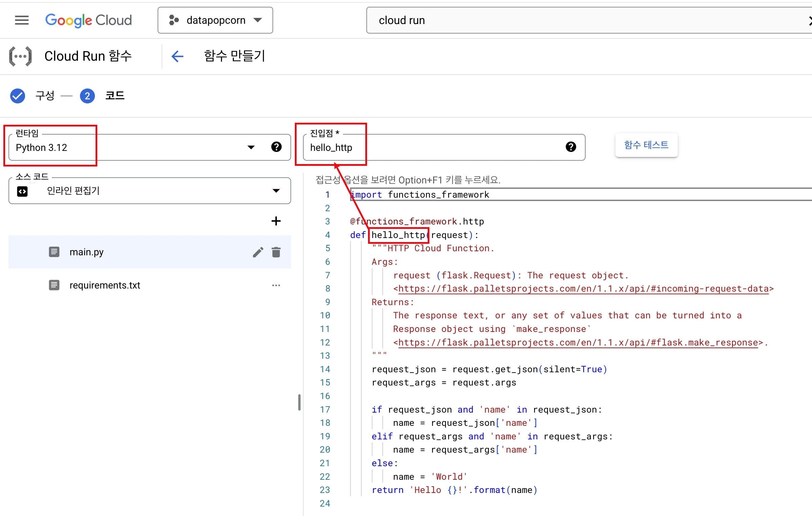This screenshot has width=812, height=516.
Task: Open the Cloud Run 함수 title link
Action: (88, 56)
